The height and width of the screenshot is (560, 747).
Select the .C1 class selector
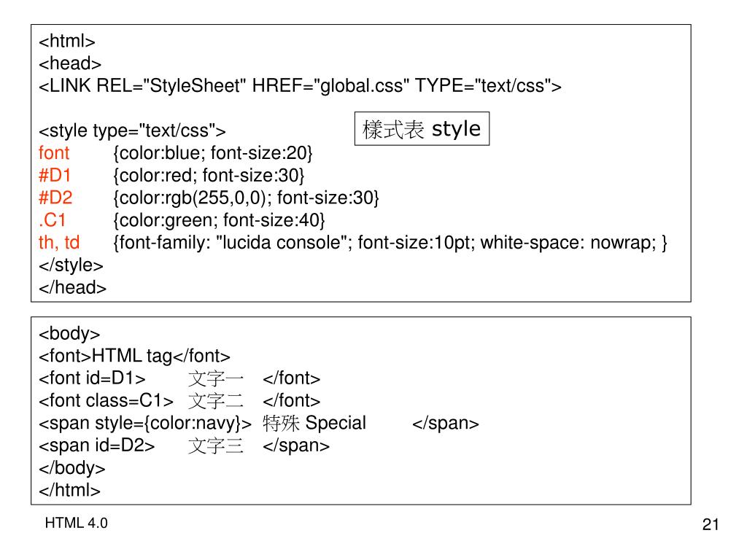point(53,220)
